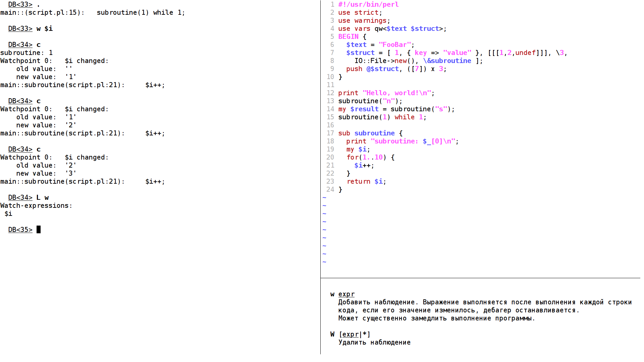Click 'use vars qw<$text $struct>;' line
This screenshot has height=362, width=644.
(392, 28)
